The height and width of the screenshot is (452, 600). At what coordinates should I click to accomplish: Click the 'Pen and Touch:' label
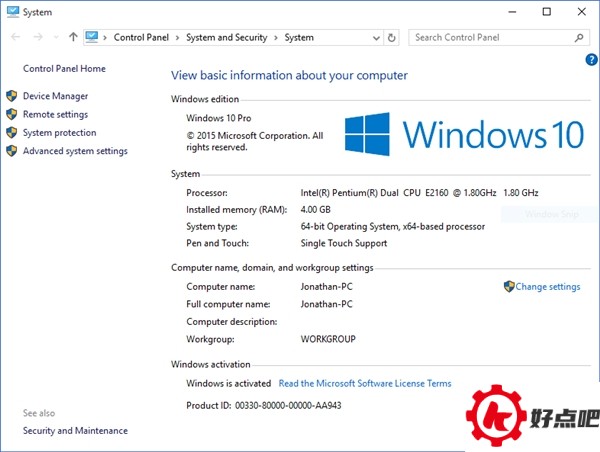tap(217, 243)
